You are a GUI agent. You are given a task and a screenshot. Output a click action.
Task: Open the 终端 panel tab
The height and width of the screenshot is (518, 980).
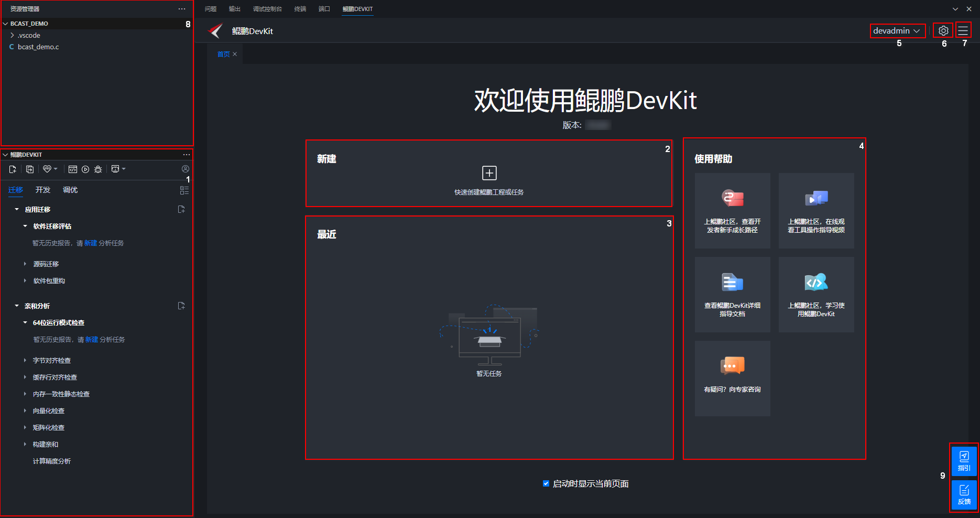[x=300, y=9]
